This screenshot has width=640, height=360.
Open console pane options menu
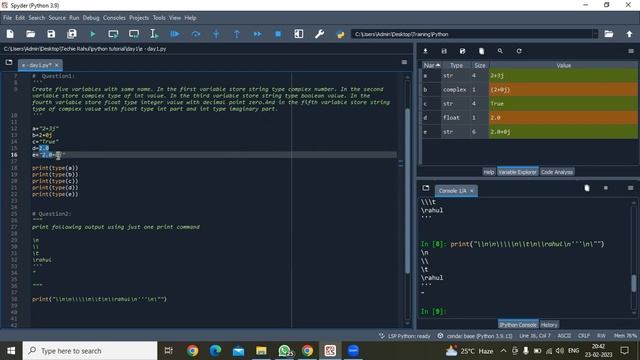(x=631, y=188)
